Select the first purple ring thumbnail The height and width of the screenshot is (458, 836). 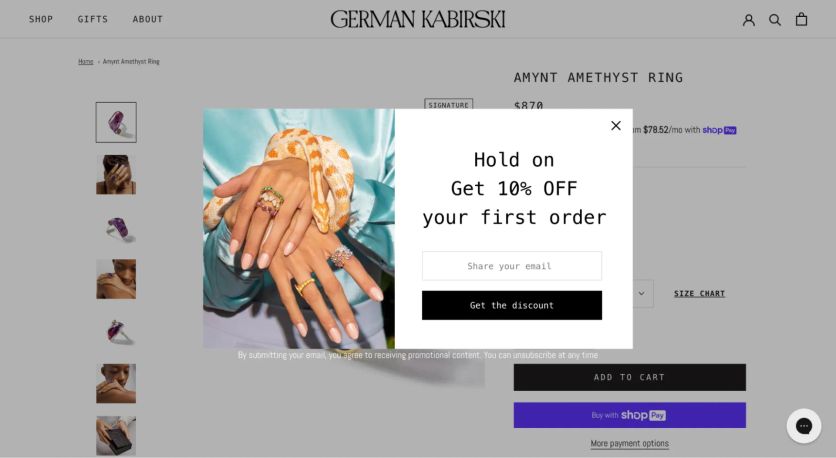116,123
